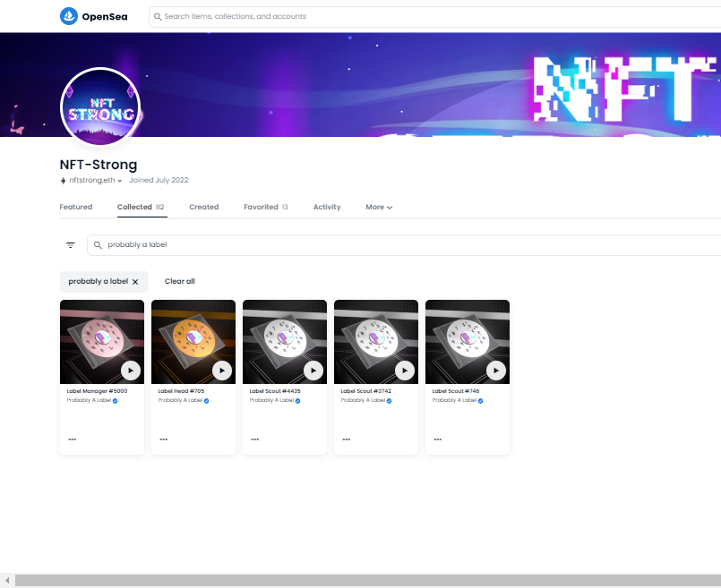The height and width of the screenshot is (588, 721).
Task: Focus the top search items field
Action: (x=434, y=16)
